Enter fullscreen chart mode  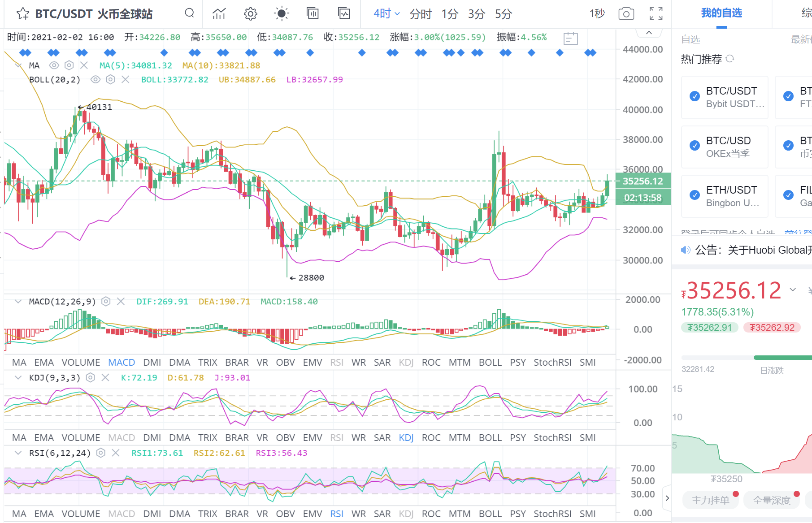656,14
